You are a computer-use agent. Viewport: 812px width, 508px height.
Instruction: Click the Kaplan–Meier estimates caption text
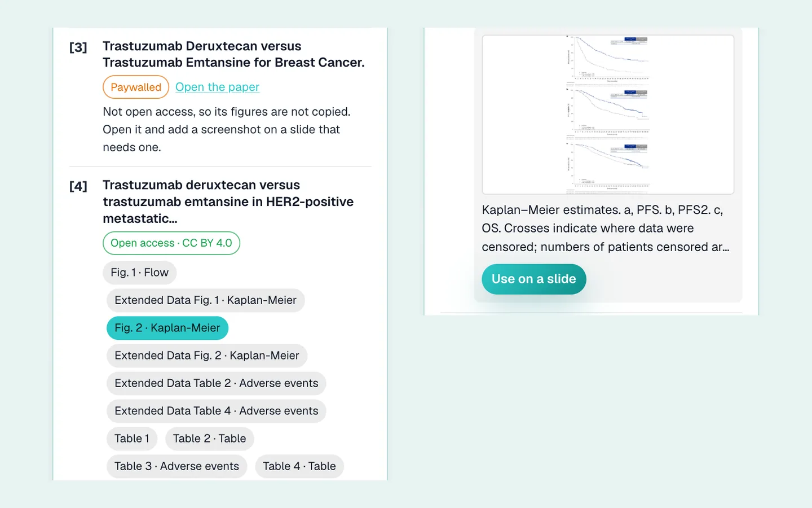coord(606,228)
